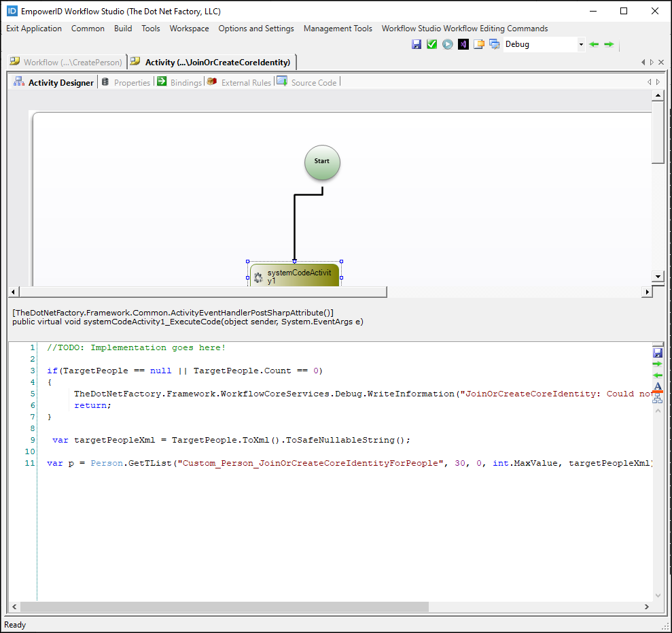
Task: Click the save icon beside code editor
Action: (657, 352)
